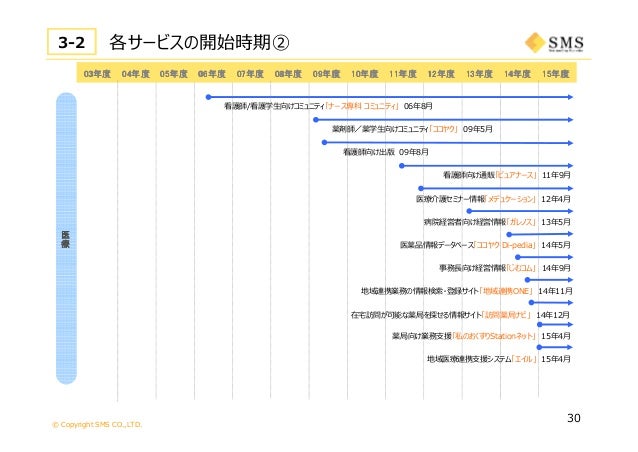Click the date 11年9月
The height and width of the screenshot is (452, 638).
556,175
